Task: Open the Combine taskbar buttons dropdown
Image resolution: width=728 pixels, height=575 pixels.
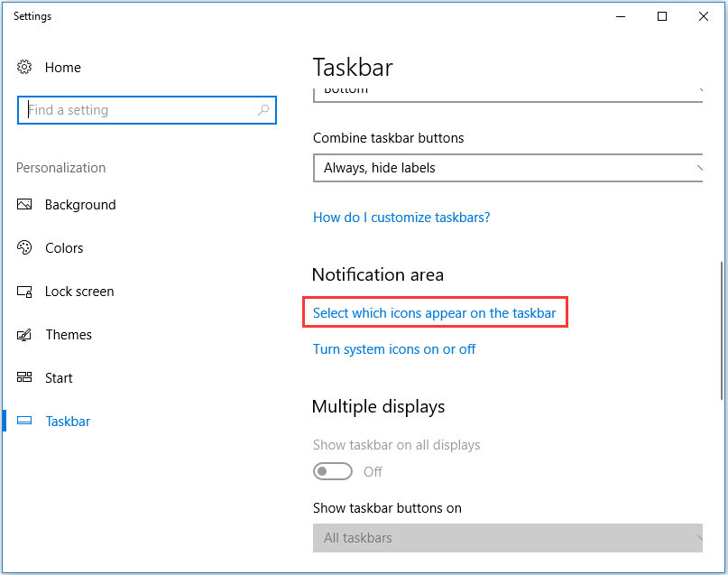Action: pyautogui.click(x=508, y=168)
